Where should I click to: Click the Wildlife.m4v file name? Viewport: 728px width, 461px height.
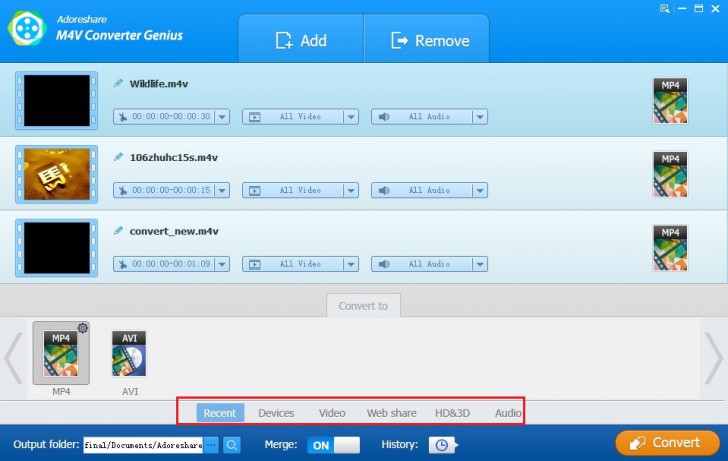pos(159,84)
